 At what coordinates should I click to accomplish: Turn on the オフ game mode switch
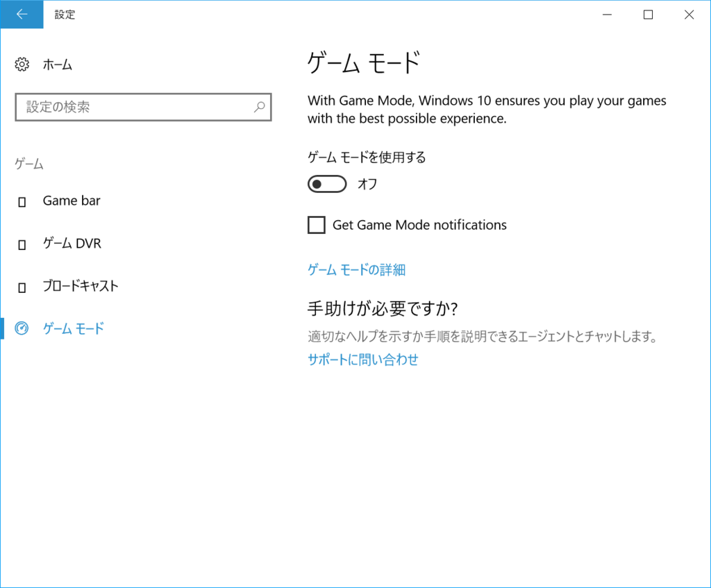click(326, 183)
